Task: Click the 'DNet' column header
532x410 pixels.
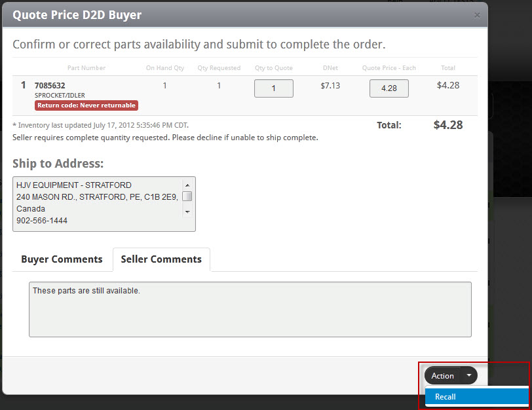Action: pyautogui.click(x=330, y=68)
